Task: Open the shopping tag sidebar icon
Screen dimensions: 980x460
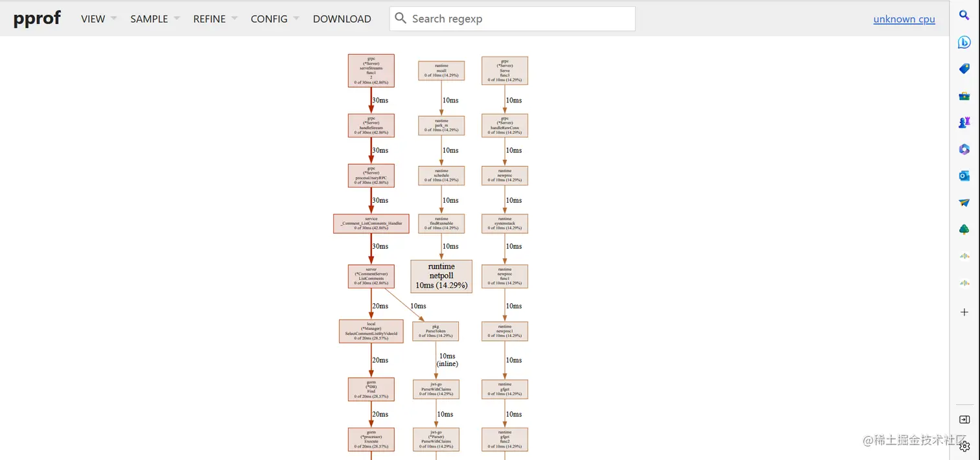Action: tap(964, 69)
